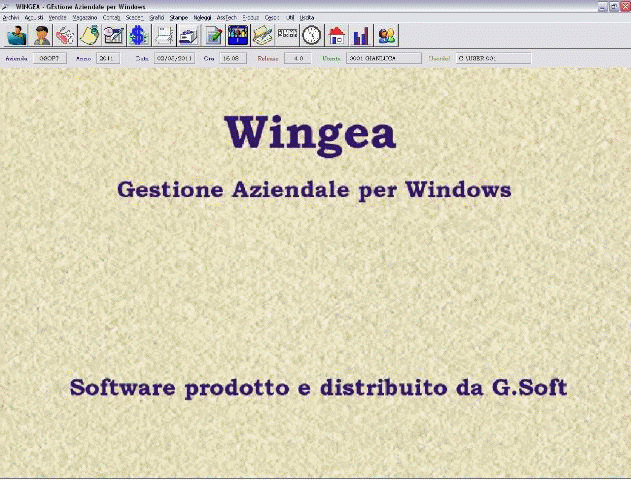Click the red-roof house toolbar icon
Screen dimensions: 631x480
[336, 35]
